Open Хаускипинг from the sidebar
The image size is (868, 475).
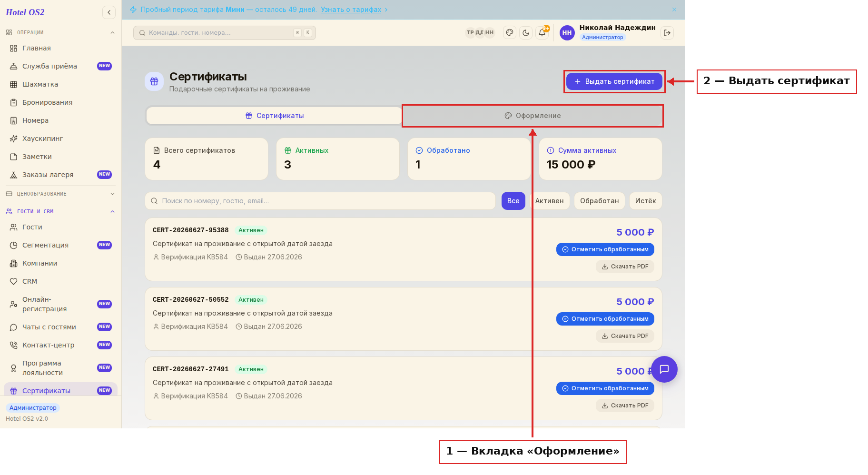[x=60, y=139]
